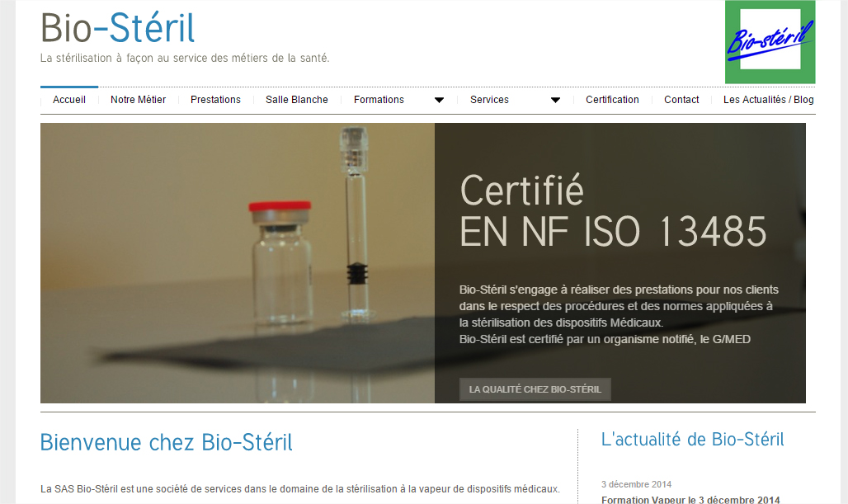Open the Salle Blanche page
The image size is (848, 504).
[x=296, y=100]
